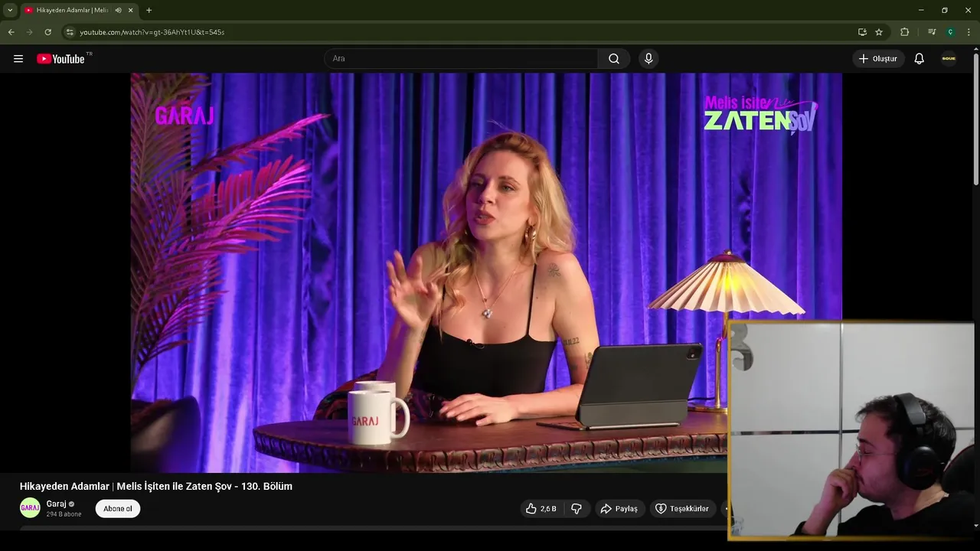
Task: Focus the Ara search field
Action: point(462,59)
